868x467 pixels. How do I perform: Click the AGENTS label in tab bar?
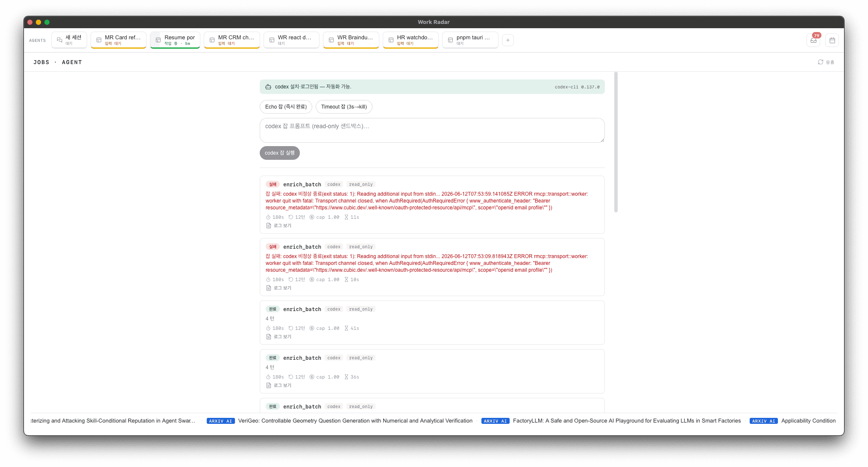[38, 41]
